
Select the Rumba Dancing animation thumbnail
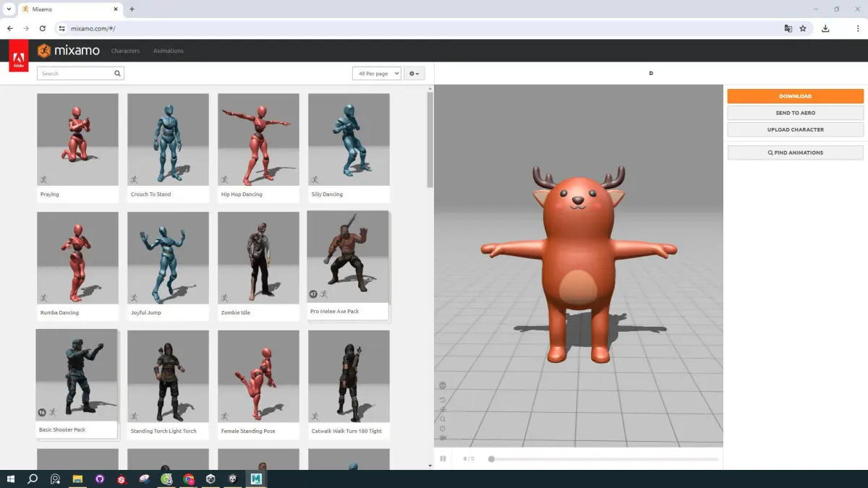[77, 258]
